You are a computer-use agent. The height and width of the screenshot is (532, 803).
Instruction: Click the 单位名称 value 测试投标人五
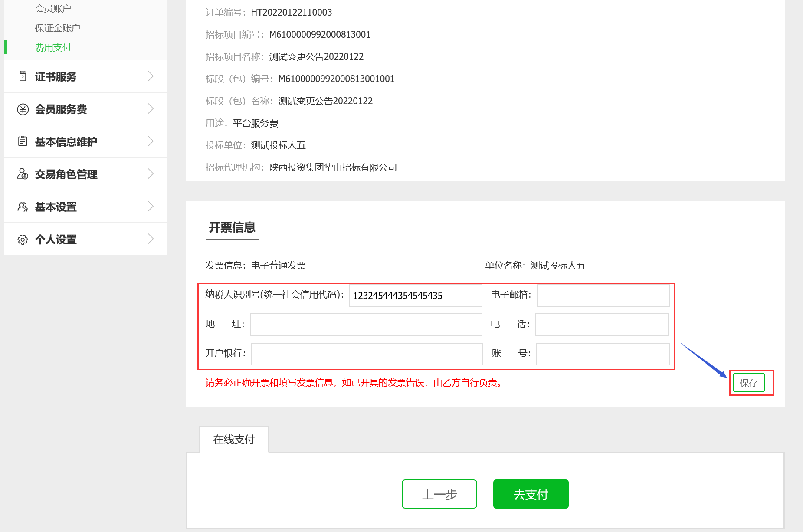[558, 266]
